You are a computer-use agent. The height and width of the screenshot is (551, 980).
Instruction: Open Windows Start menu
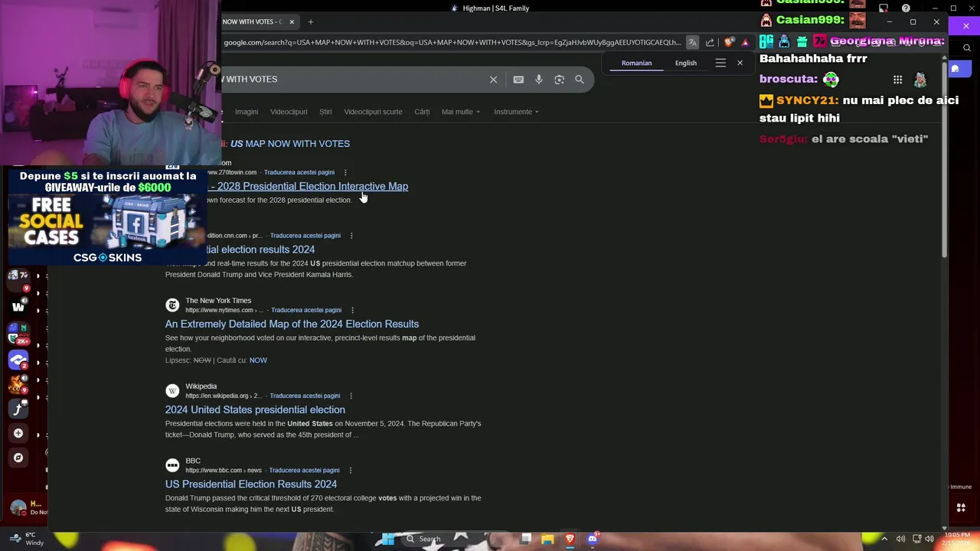[x=388, y=539]
